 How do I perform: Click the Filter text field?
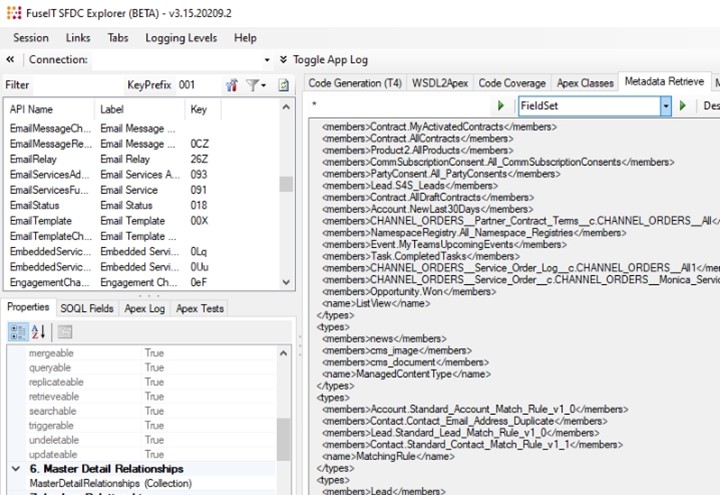[x=77, y=85]
